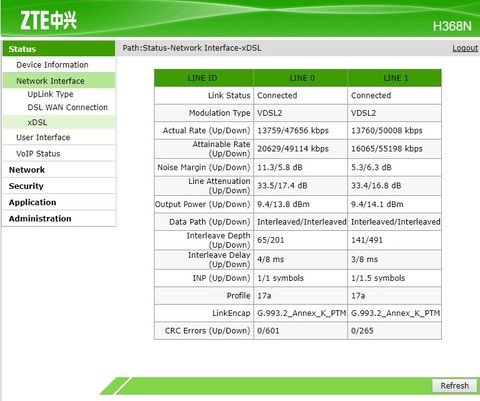Click the Link Status row label
Screen dimensions: 480x401
[x=229, y=95]
